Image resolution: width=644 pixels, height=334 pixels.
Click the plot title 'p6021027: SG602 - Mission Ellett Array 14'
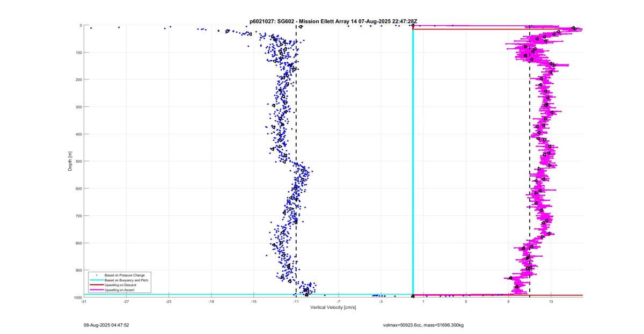tap(304, 21)
